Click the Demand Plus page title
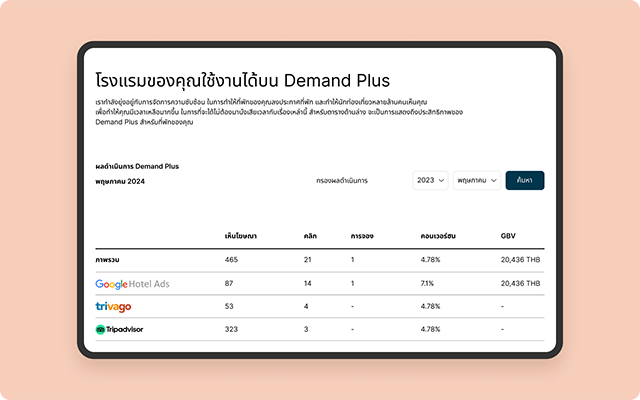This screenshot has height=400, width=640. [242, 80]
